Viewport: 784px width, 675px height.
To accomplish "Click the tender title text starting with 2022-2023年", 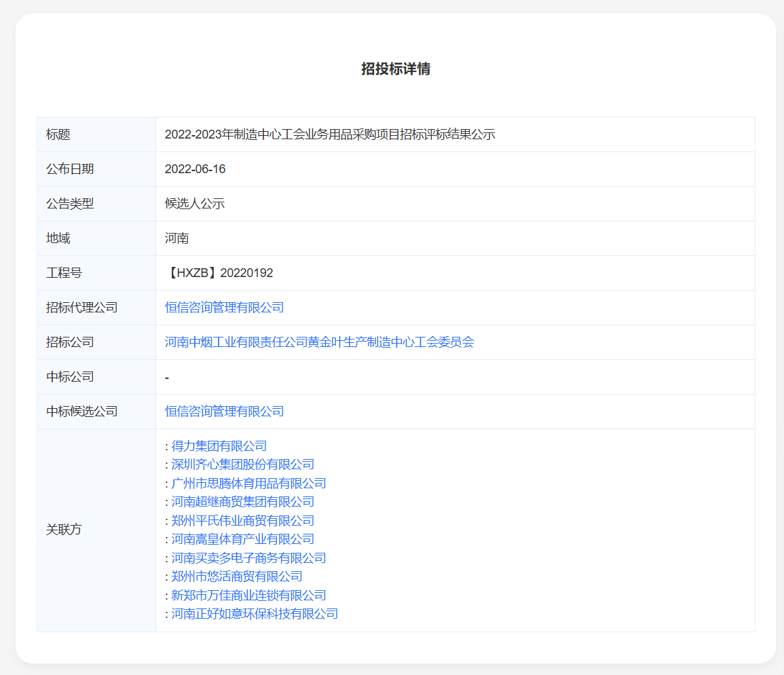I will pyautogui.click(x=330, y=134).
